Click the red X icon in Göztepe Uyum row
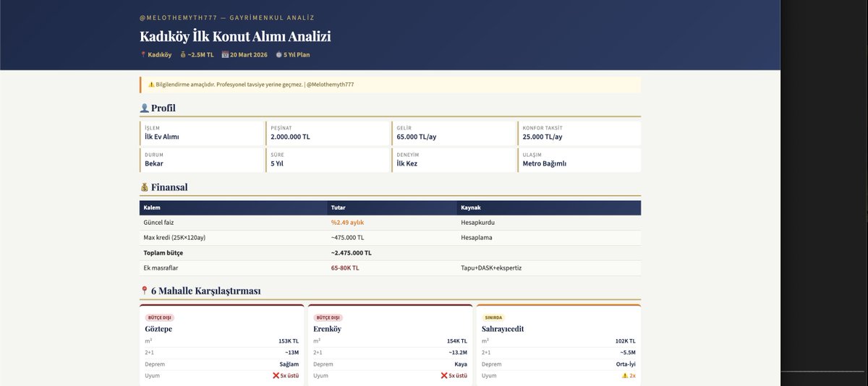This screenshot has height=386, width=868. pos(276,376)
